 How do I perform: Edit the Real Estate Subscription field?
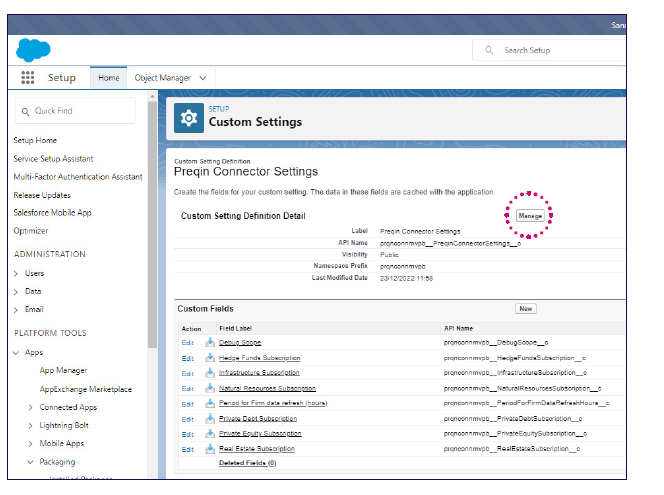[188, 449]
